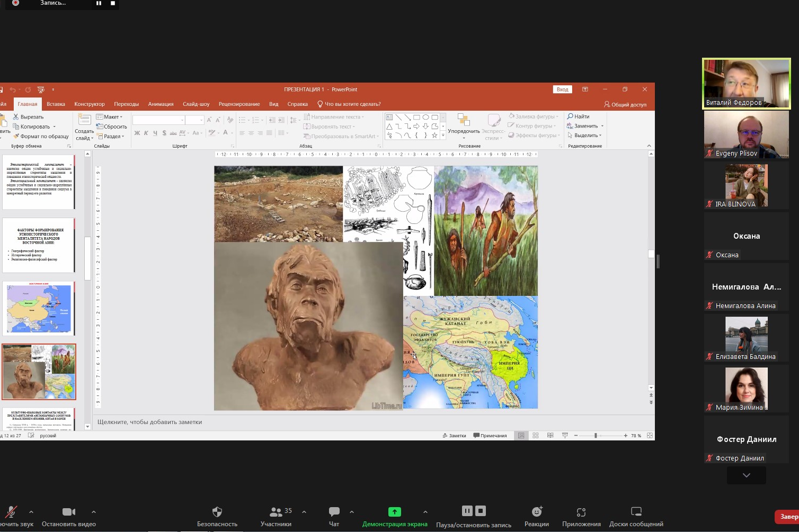Open Выделить select dropdown
This screenshot has height=532, width=799.
[x=584, y=136]
